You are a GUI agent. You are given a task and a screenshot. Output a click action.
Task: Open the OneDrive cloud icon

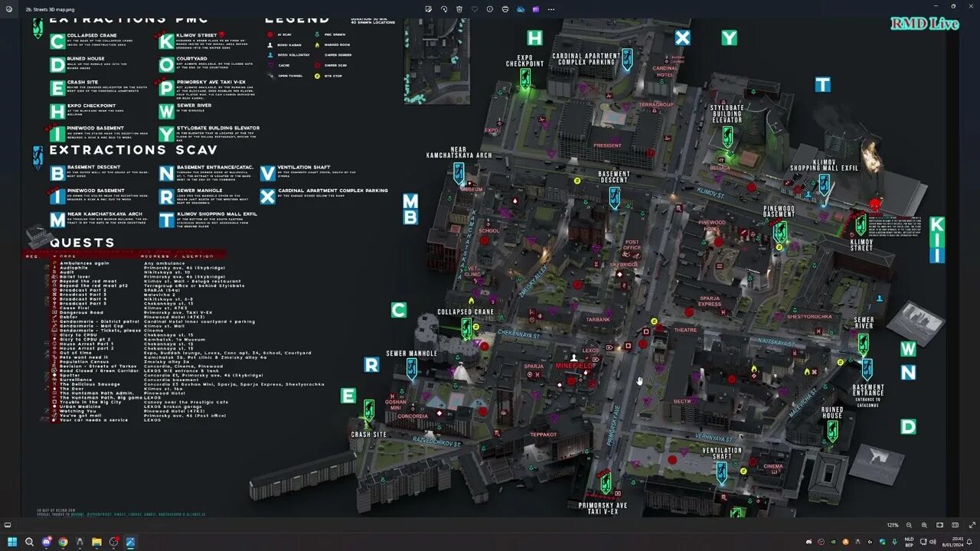click(521, 9)
